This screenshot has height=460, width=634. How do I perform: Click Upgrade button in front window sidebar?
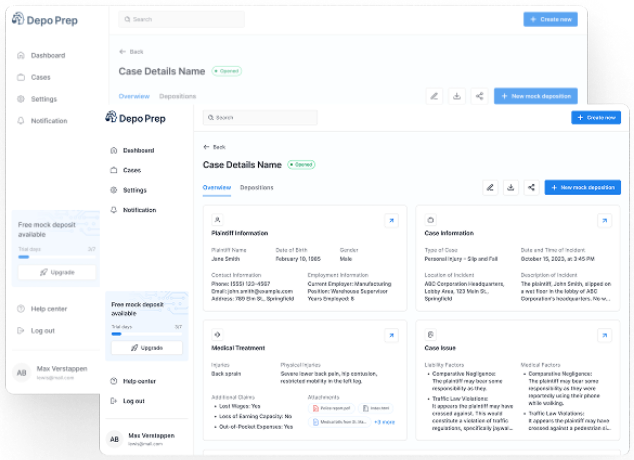[146, 347]
